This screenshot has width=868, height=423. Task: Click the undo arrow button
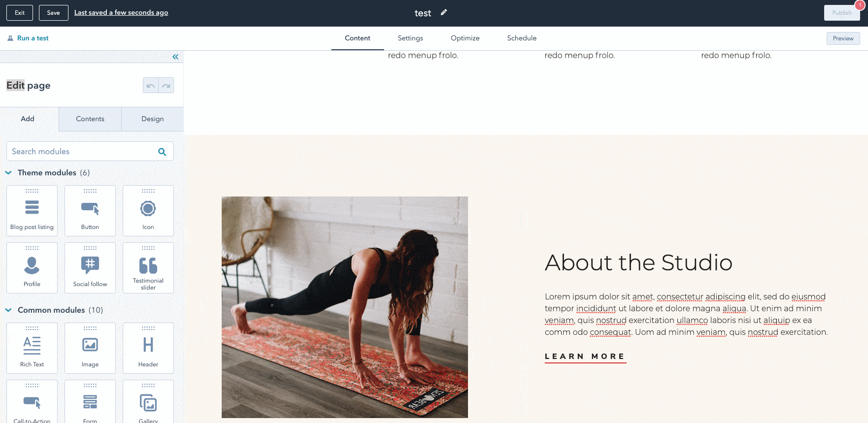pyautogui.click(x=151, y=86)
